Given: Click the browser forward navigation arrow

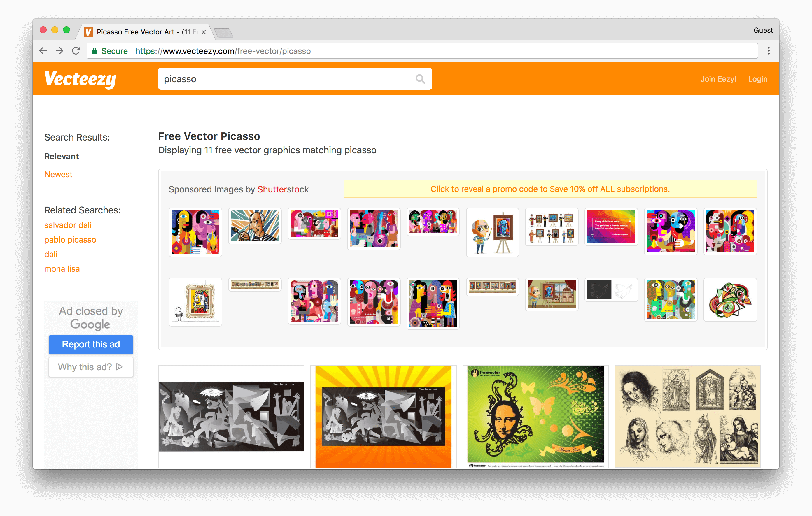Looking at the screenshot, I should (x=60, y=51).
